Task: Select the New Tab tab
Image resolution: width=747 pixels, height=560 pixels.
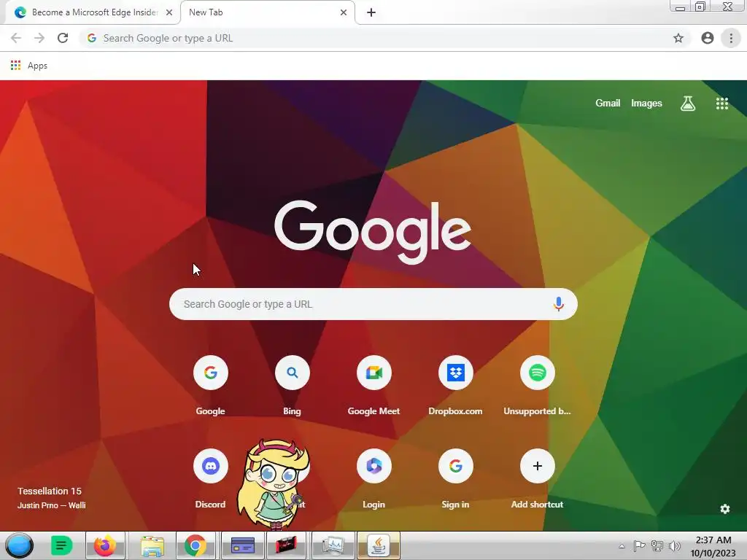Action: click(267, 12)
